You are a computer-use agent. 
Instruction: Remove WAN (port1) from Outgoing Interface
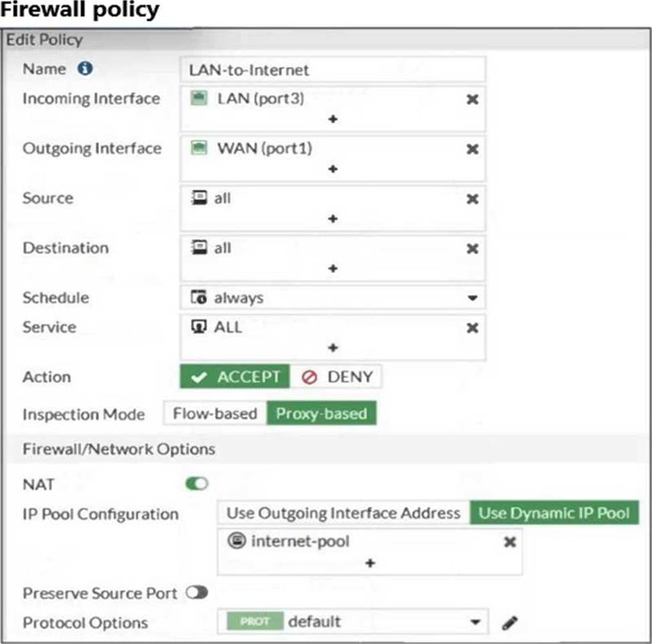472,149
